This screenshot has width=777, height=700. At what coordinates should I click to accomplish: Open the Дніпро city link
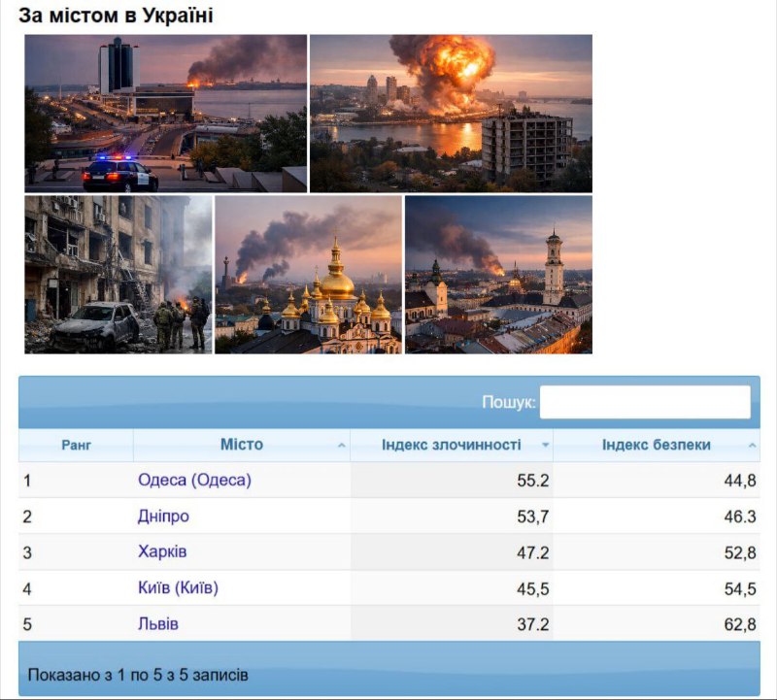163,517
